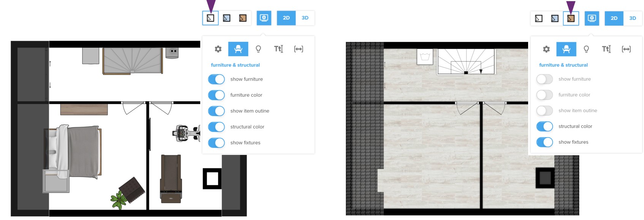This screenshot has height=220, width=644.
Task: Turn off show fixtures in left panel
Action: [217, 143]
